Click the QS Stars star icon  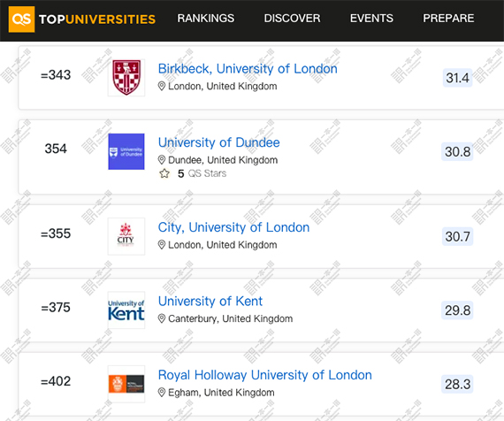[164, 173]
